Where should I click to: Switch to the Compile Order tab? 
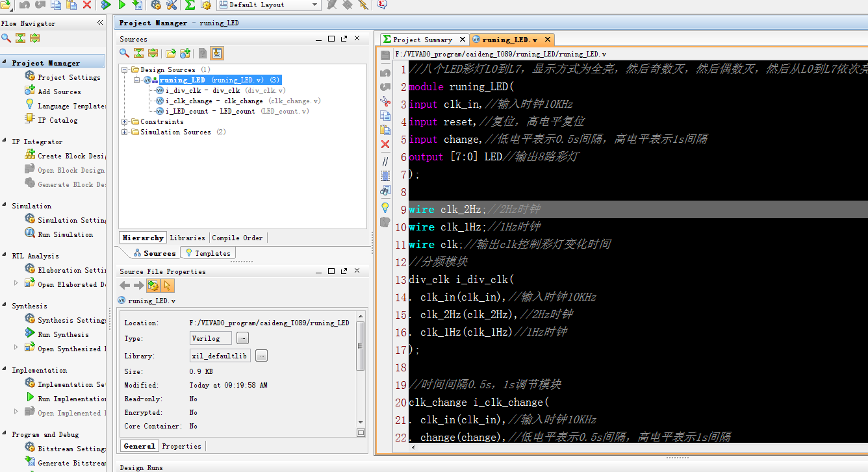click(237, 238)
